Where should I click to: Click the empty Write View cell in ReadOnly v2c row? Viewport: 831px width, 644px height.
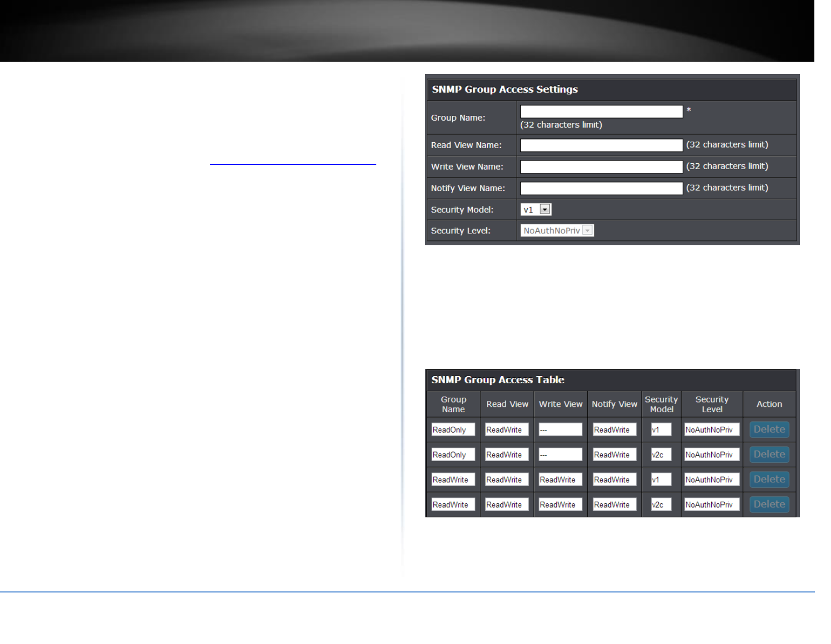(560, 455)
